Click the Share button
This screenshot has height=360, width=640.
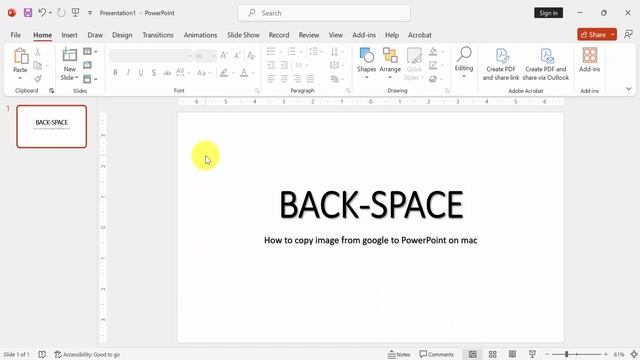[593, 35]
